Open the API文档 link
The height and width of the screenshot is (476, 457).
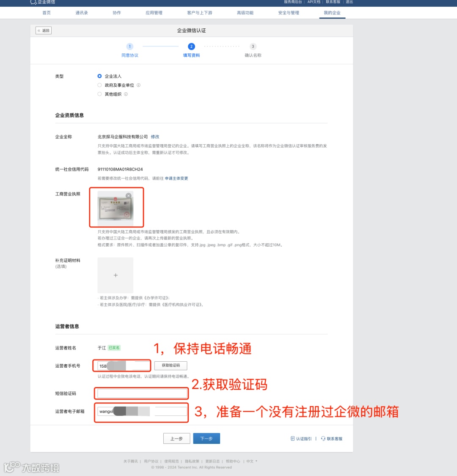pos(314,2)
